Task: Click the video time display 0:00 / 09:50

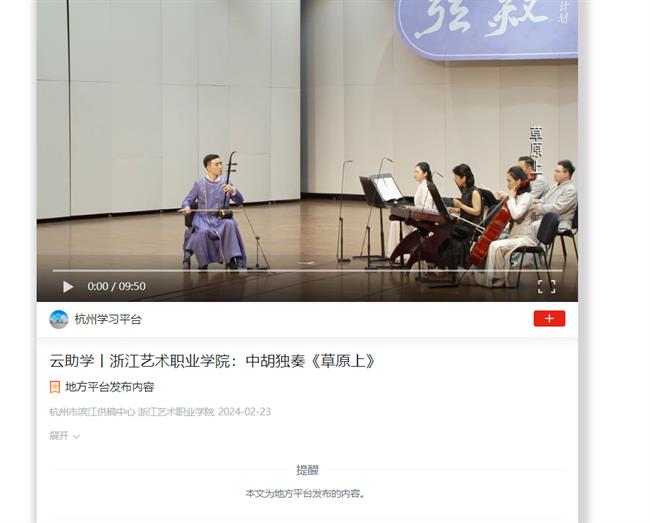Action: (116, 286)
